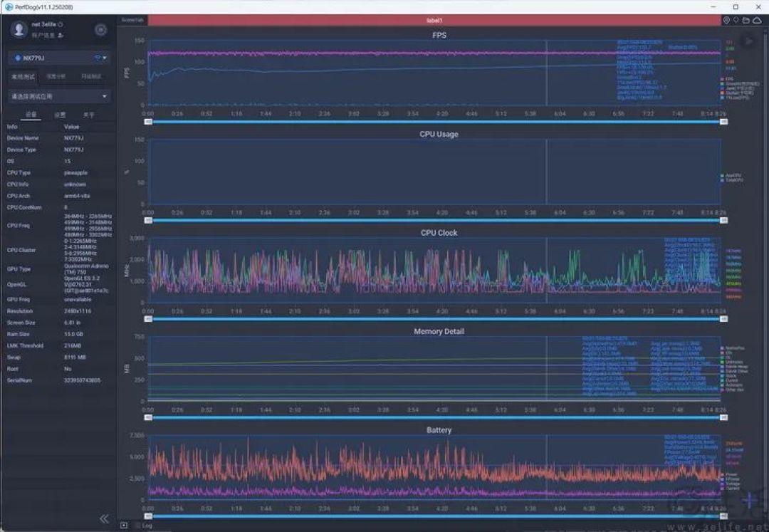Select the first mode tab under device selector

(x=23, y=76)
